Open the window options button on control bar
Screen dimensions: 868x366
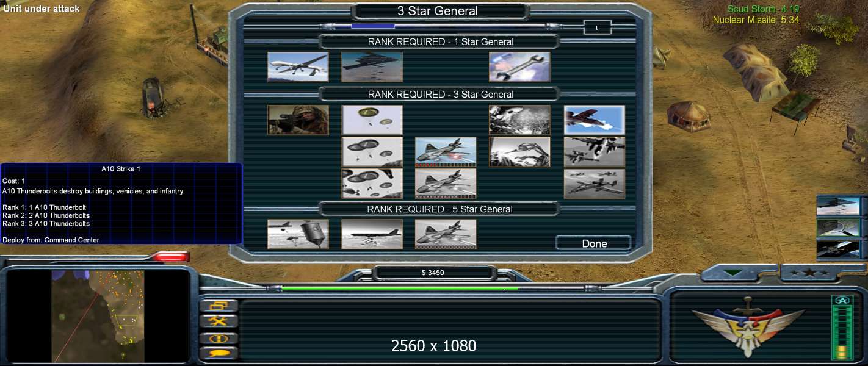[219, 306]
